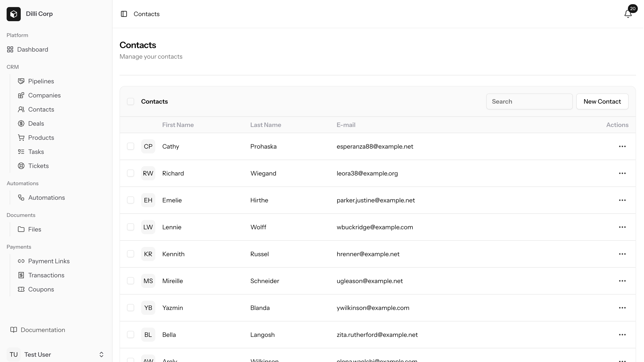This screenshot has height=362, width=644.
Task: Open the Payment Links page
Action: pos(49,261)
